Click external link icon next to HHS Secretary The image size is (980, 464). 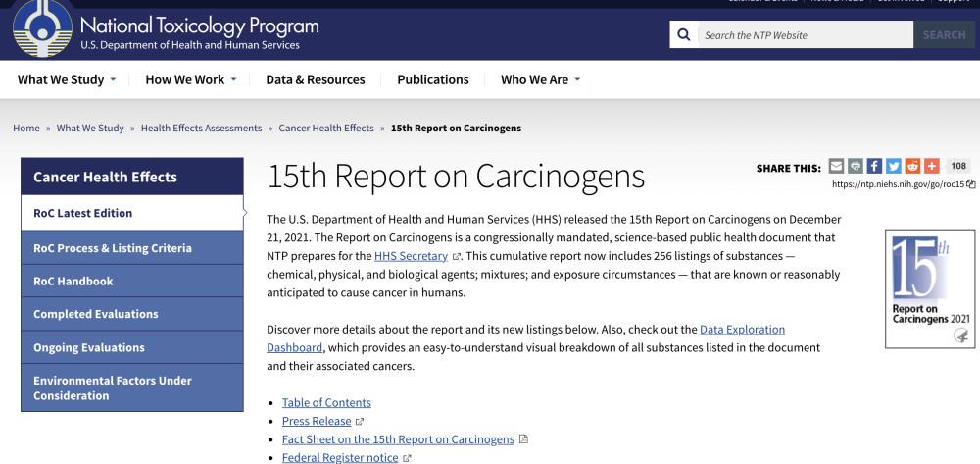click(457, 256)
